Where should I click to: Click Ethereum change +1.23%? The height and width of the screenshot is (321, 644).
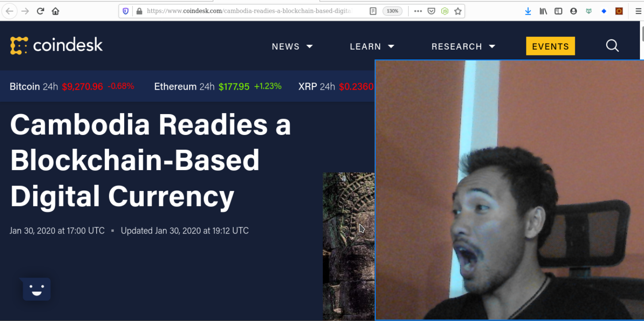point(268,86)
